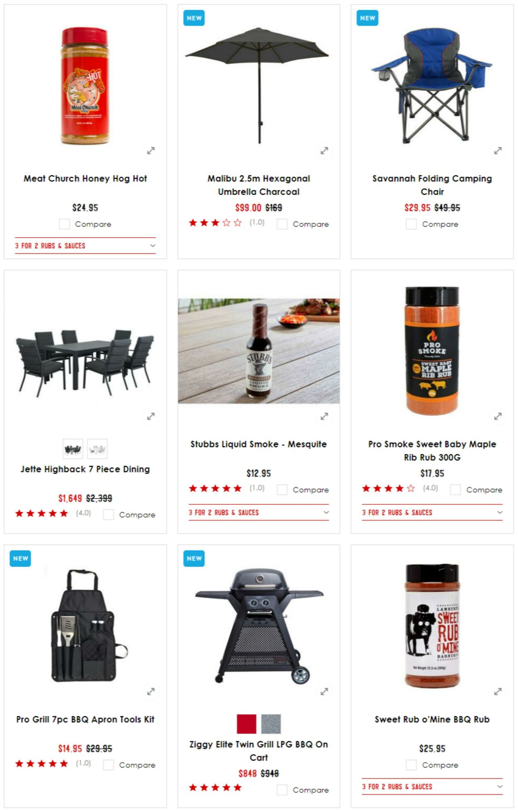Enable Compare for Sweet Rub o'Mine BBQ Rub
Image resolution: width=518 pixels, height=812 pixels.
click(411, 765)
